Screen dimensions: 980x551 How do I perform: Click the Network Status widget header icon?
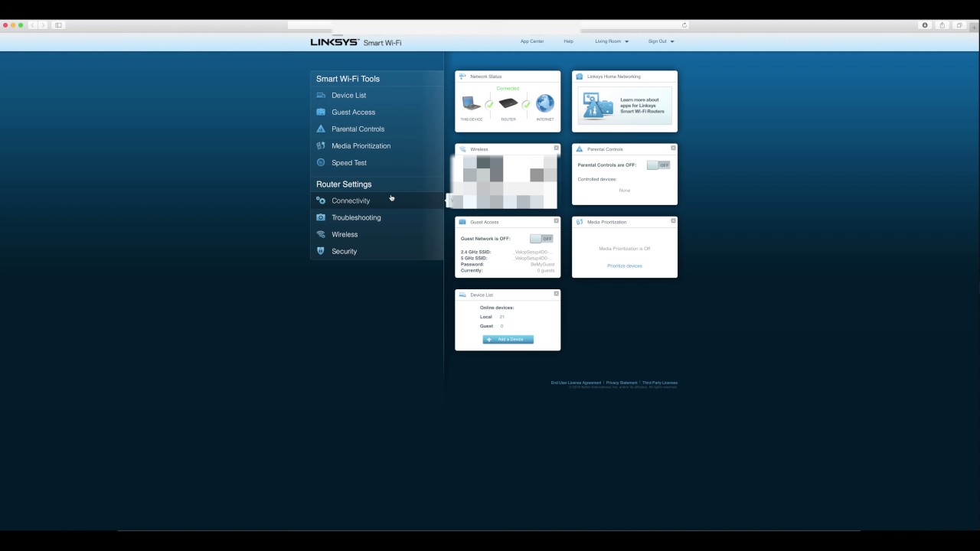[x=462, y=77]
